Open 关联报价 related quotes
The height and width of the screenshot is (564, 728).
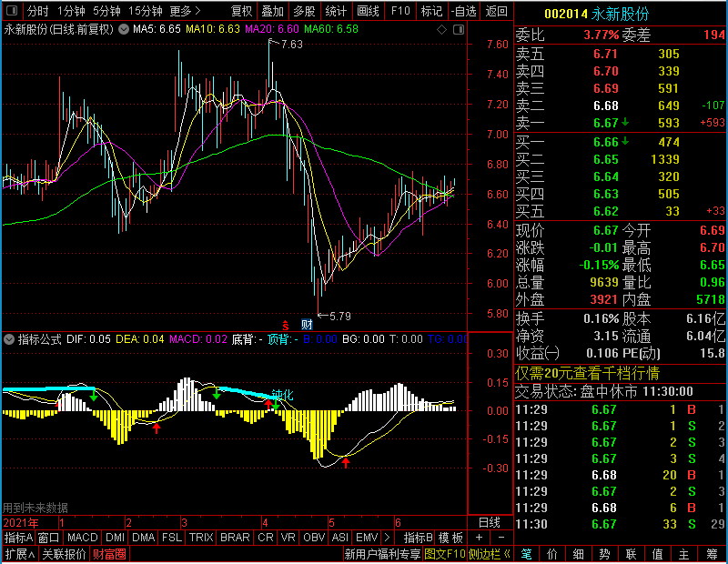(x=64, y=554)
